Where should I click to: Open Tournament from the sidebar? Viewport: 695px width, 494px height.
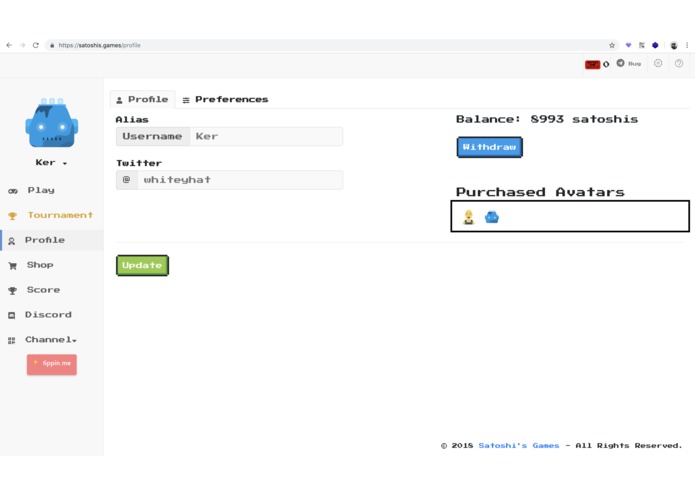click(60, 215)
